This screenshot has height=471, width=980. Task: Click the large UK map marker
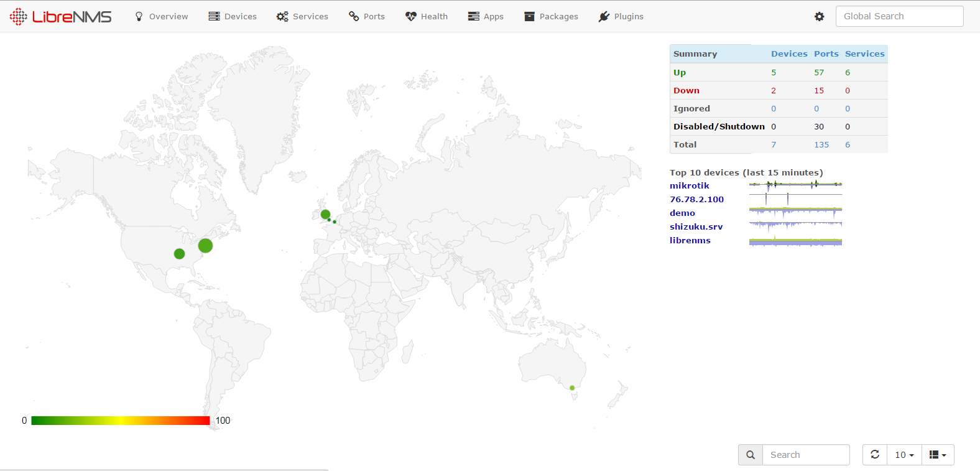[x=325, y=214]
